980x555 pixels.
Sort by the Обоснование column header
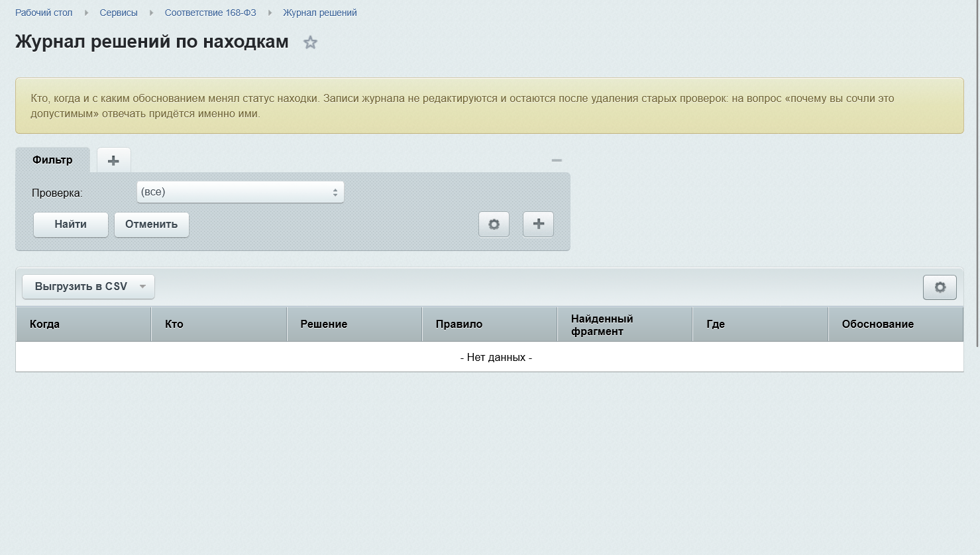(x=896, y=325)
